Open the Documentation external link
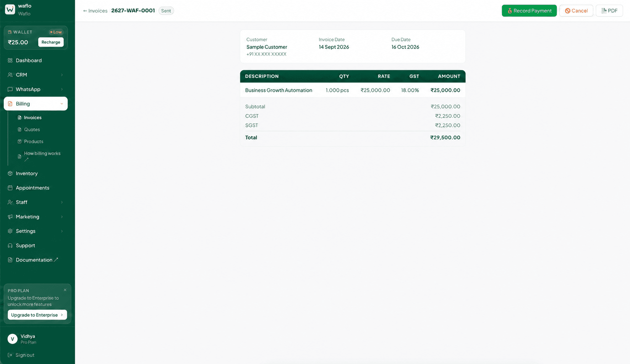The width and height of the screenshot is (630, 364). [37, 260]
